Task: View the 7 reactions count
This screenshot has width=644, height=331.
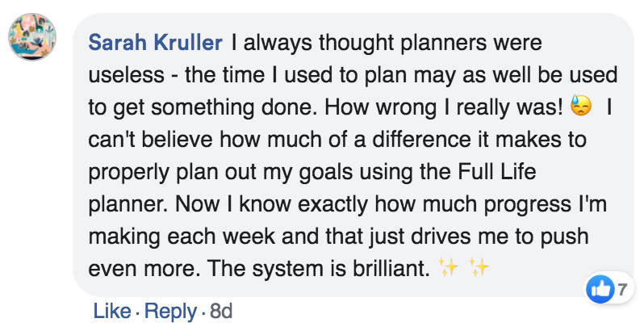Action: (623, 290)
